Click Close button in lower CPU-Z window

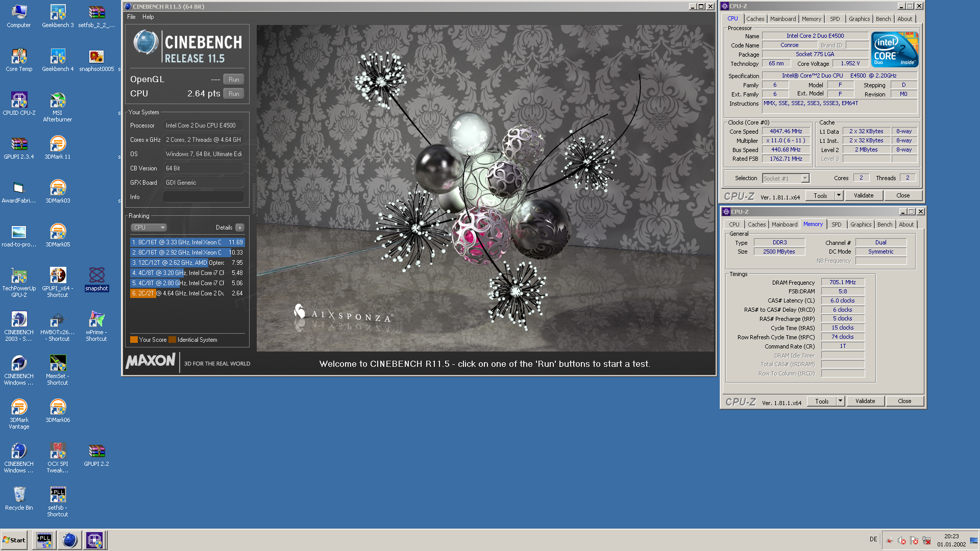(904, 402)
